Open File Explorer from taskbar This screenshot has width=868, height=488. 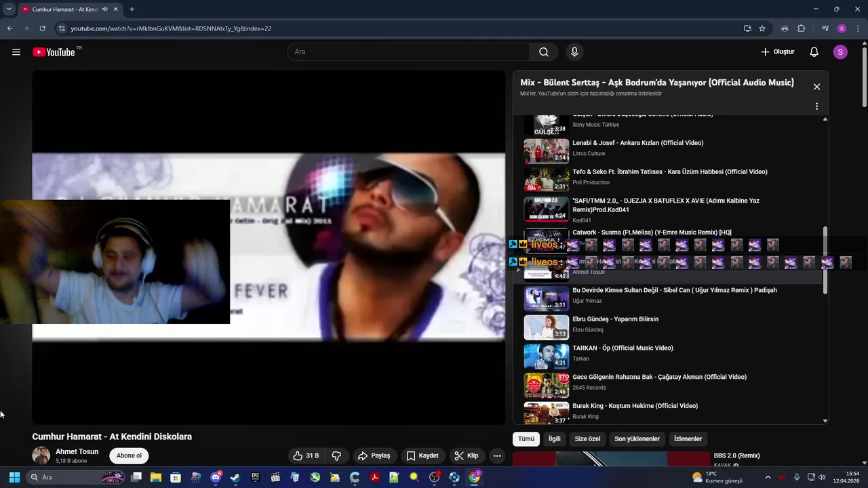(x=156, y=477)
